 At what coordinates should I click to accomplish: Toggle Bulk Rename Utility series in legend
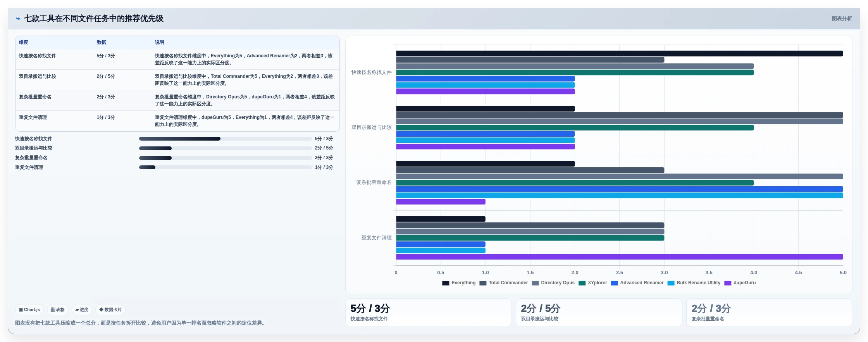[694, 283]
